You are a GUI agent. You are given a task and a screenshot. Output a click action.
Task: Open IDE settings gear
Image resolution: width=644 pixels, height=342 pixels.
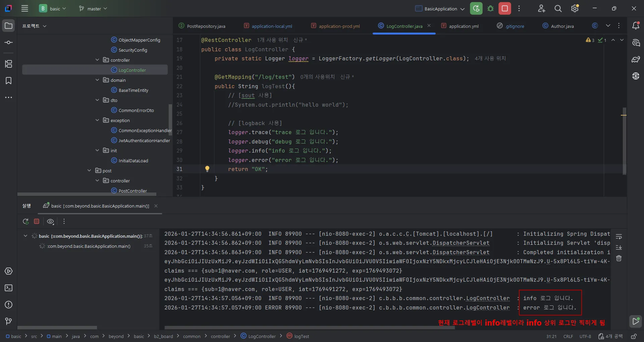[x=575, y=8]
